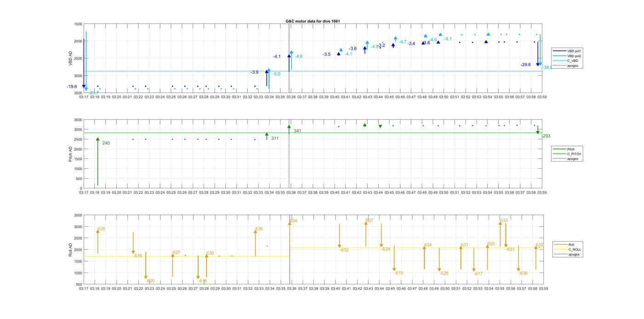
Task: Click the '311' pitch data label
Action: [x=275, y=138]
